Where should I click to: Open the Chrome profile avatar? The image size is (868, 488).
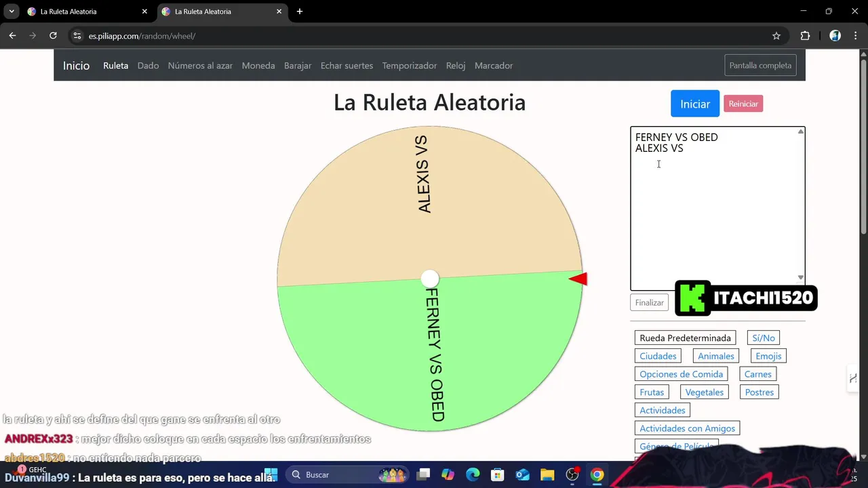(x=835, y=36)
